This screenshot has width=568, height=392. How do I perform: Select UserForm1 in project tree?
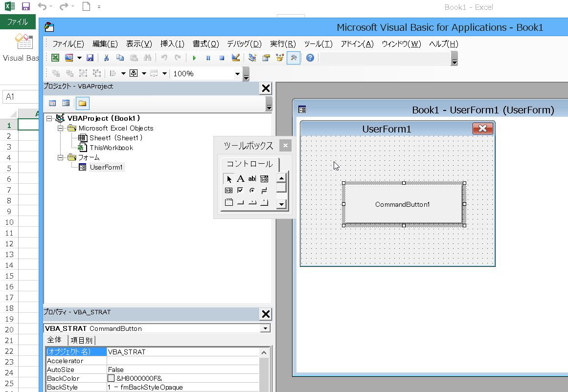[x=106, y=167]
